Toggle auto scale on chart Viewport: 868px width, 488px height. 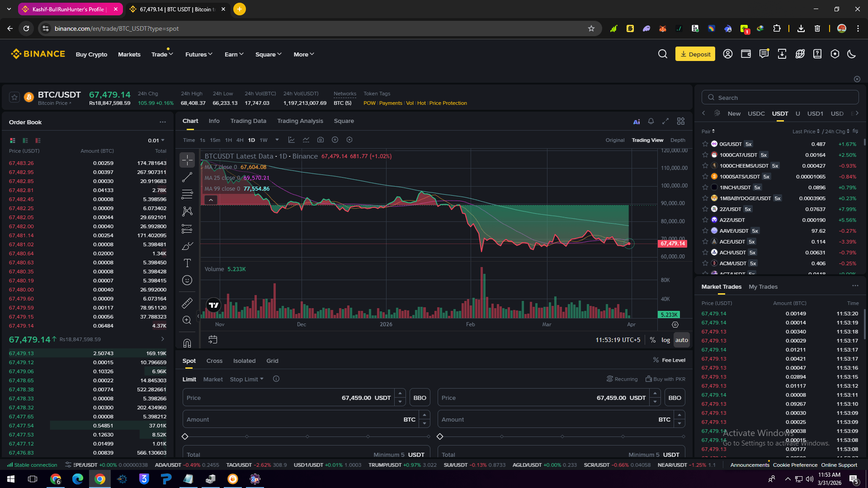682,340
